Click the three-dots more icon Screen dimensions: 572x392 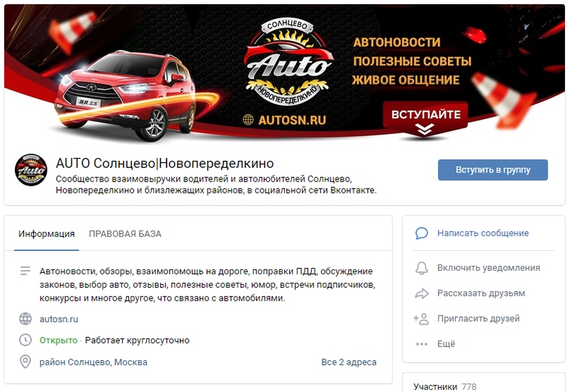click(x=421, y=344)
